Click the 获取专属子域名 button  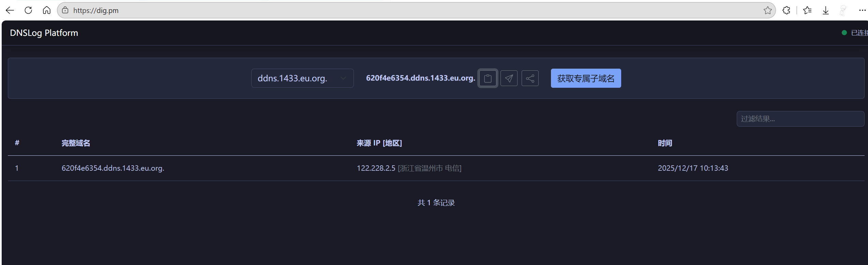pos(586,78)
